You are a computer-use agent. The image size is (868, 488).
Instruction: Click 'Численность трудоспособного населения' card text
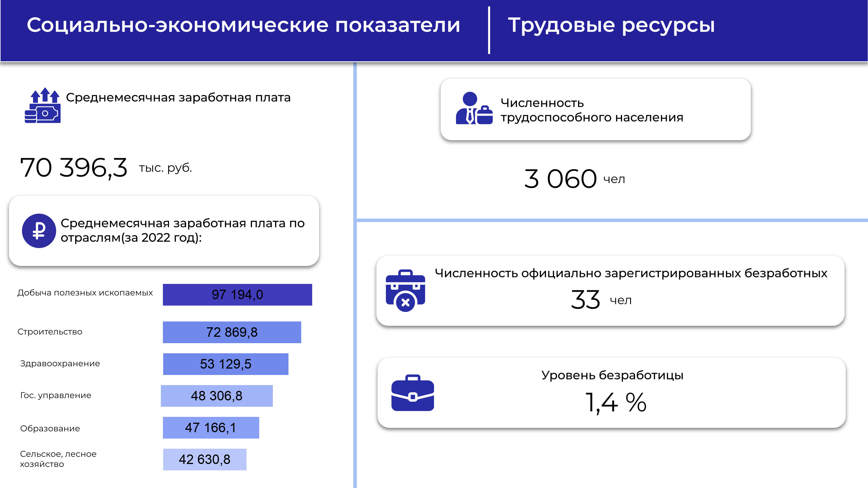point(592,110)
